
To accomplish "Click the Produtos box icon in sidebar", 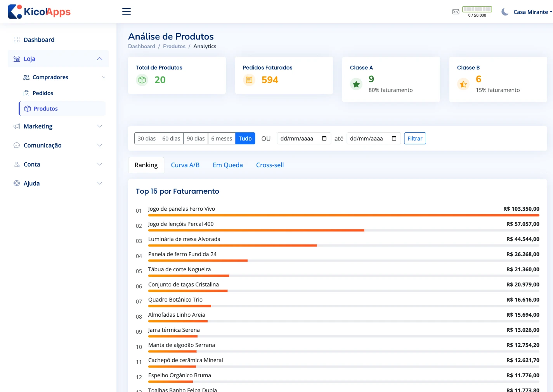I will 28,109.
